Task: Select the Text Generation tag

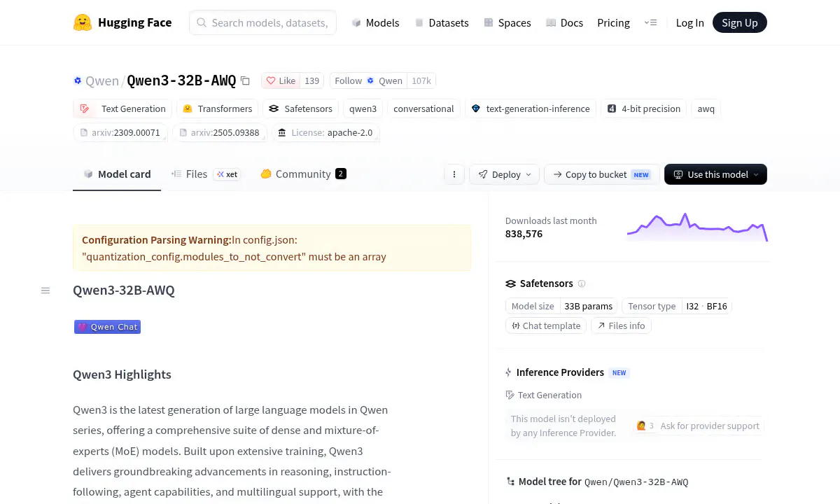Action: click(123, 108)
